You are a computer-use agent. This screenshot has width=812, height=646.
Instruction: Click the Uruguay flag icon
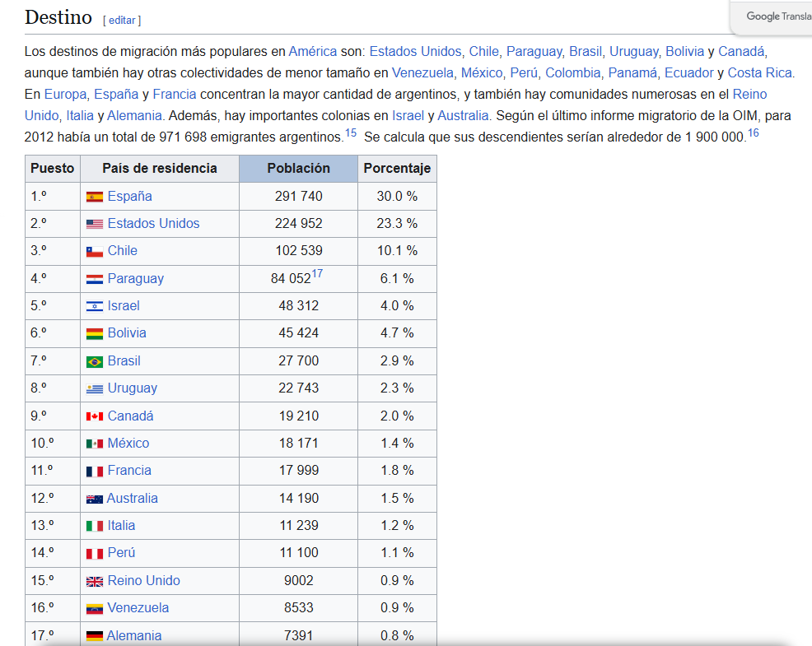click(94, 388)
